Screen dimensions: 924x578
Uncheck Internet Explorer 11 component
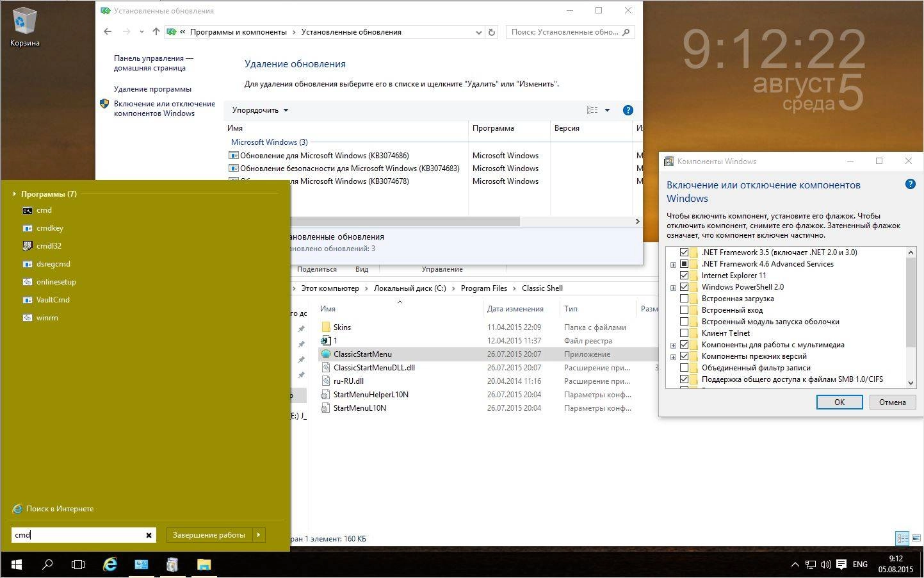[x=684, y=276]
